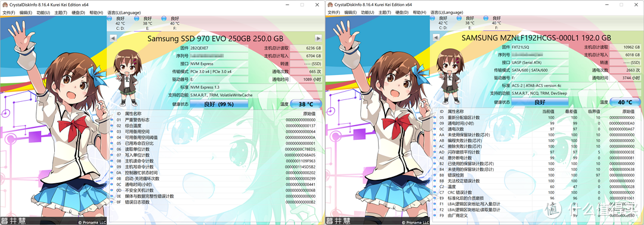Click total host reads value 10962 GB

[x=625, y=47]
